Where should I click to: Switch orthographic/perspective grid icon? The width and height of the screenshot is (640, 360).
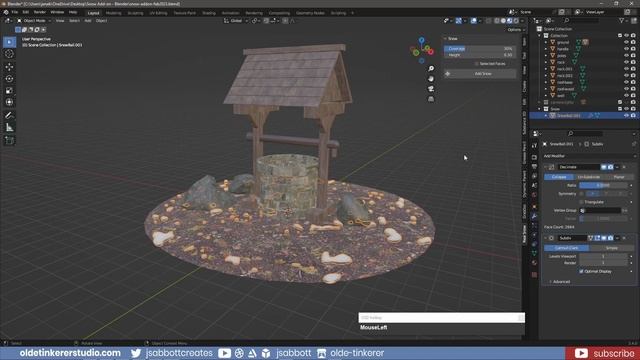pos(431,99)
